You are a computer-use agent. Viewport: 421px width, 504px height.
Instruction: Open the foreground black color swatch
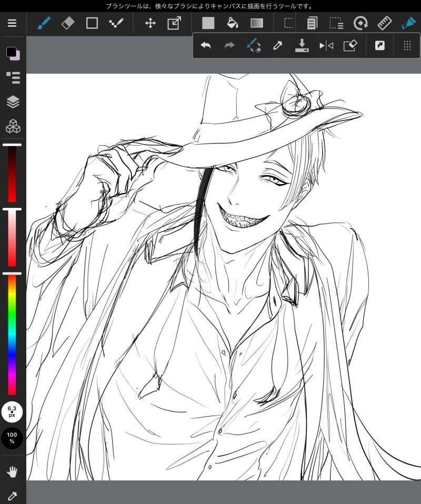[x=11, y=52]
